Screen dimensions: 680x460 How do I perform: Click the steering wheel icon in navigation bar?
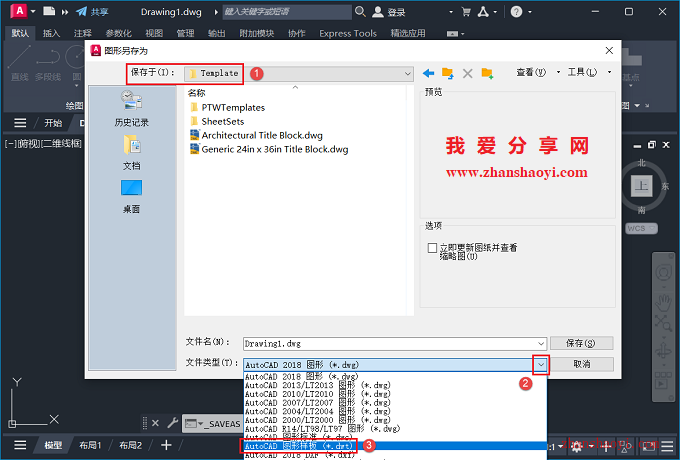click(664, 272)
